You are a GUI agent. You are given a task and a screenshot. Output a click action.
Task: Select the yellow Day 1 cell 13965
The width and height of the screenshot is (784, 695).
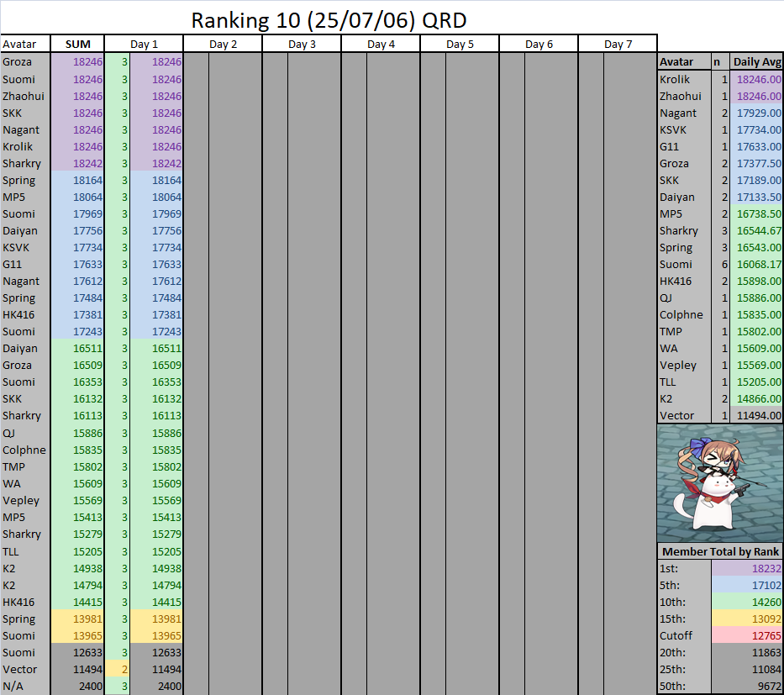pos(156,635)
